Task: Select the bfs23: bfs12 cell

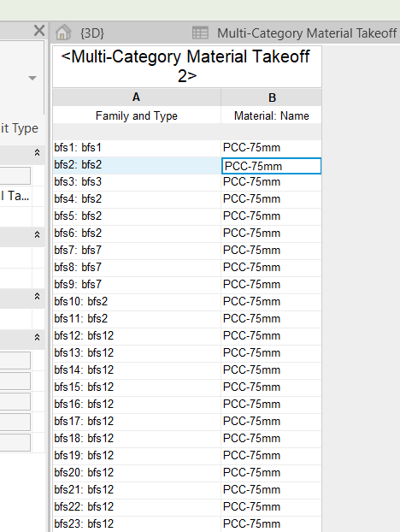Action: click(137, 523)
